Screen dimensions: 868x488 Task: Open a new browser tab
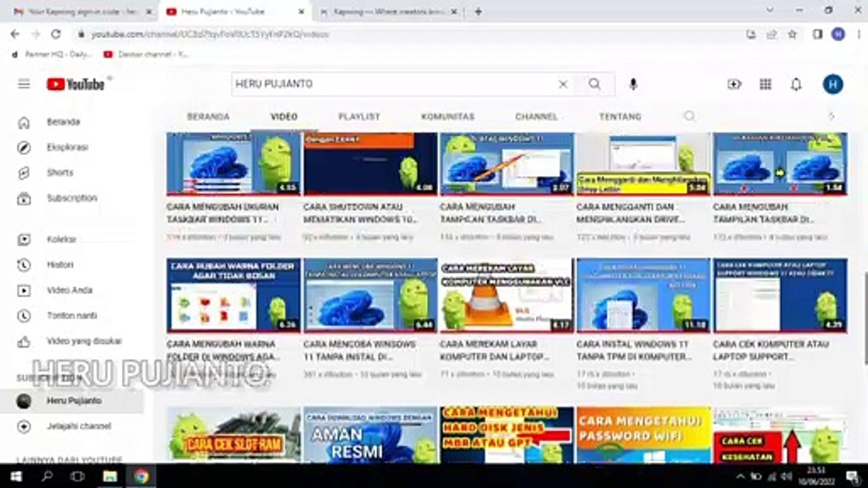pyautogui.click(x=478, y=12)
